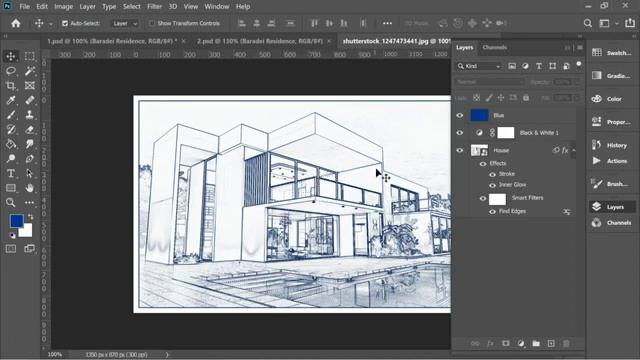This screenshot has width=640, height=360.
Task: Hide the Black & White 1 layer
Action: tap(460, 133)
